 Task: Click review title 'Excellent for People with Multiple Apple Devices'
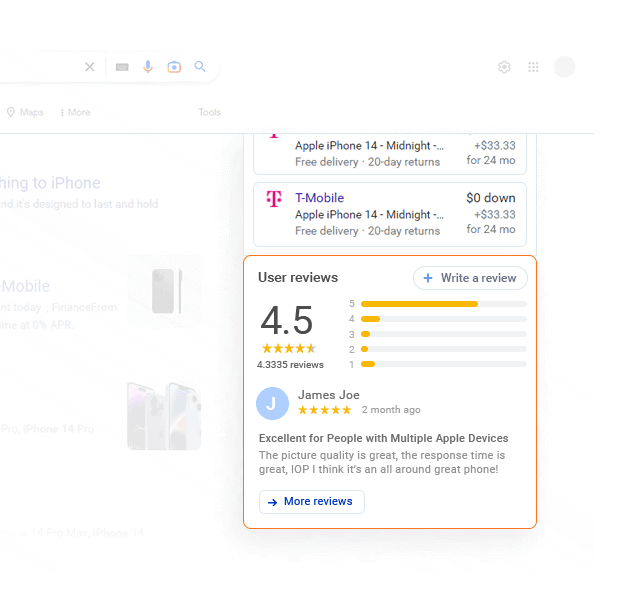(384, 438)
